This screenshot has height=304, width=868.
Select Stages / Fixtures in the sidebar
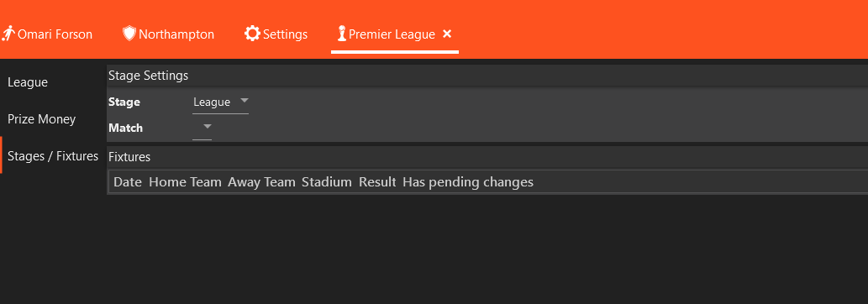[x=53, y=155]
